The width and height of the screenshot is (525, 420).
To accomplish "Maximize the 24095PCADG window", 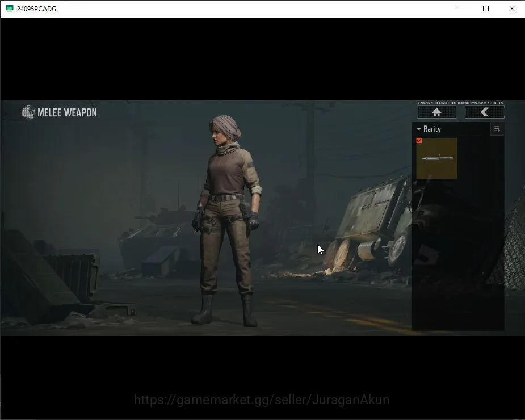I will coord(486,9).
